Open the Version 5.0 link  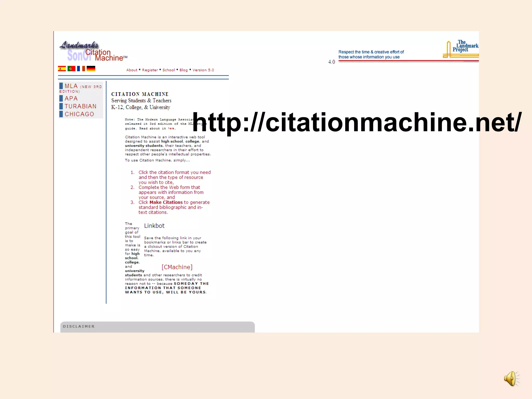tap(203, 70)
